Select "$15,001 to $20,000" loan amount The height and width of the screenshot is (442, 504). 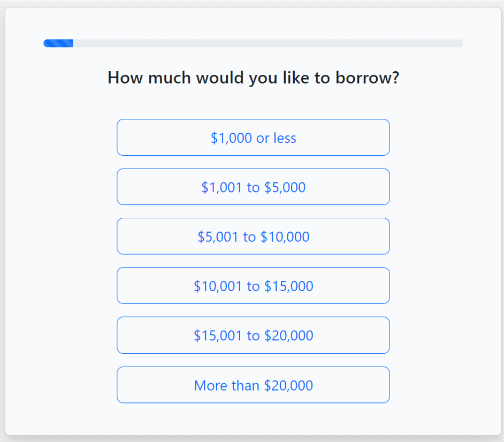coord(253,335)
